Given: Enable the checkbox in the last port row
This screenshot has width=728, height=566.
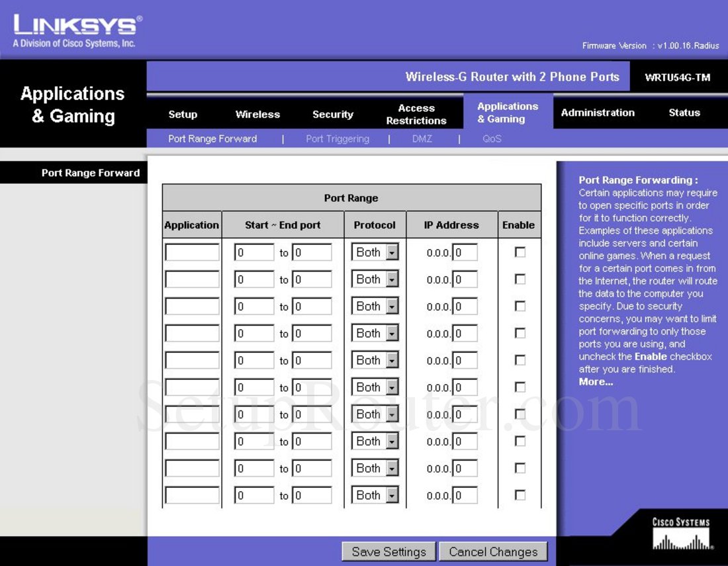Looking at the screenshot, I should point(520,495).
